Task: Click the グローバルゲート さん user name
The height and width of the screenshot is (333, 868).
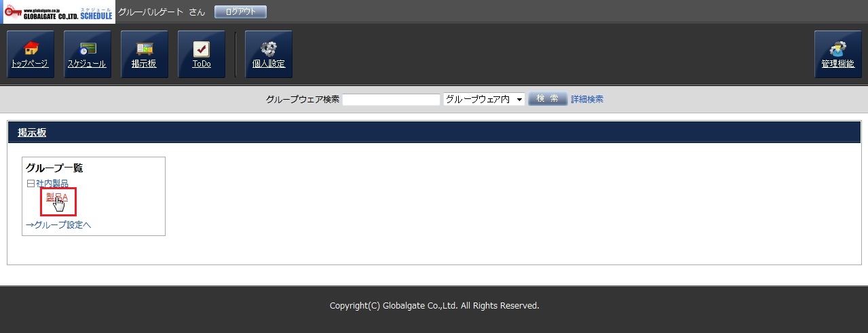Action: pyautogui.click(x=162, y=12)
